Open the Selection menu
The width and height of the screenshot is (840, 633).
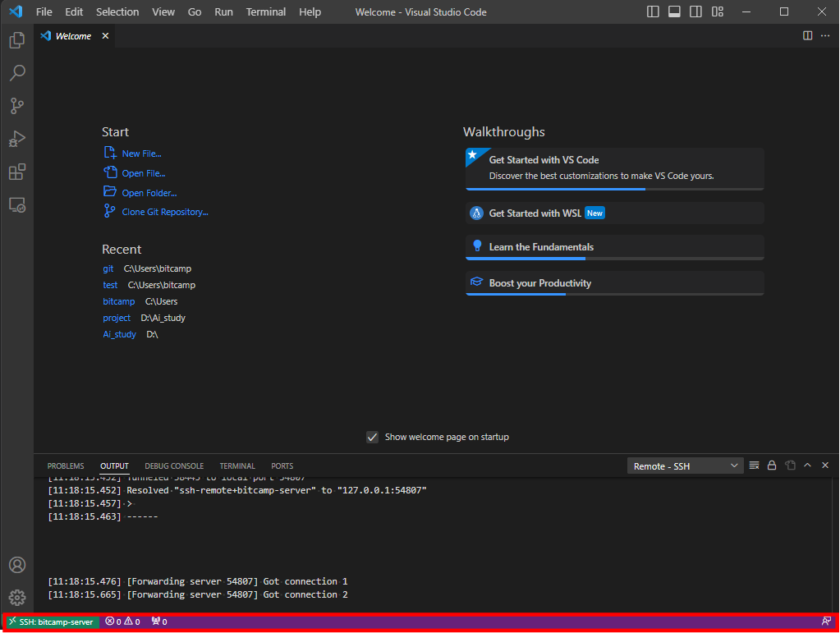(x=117, y=11)
